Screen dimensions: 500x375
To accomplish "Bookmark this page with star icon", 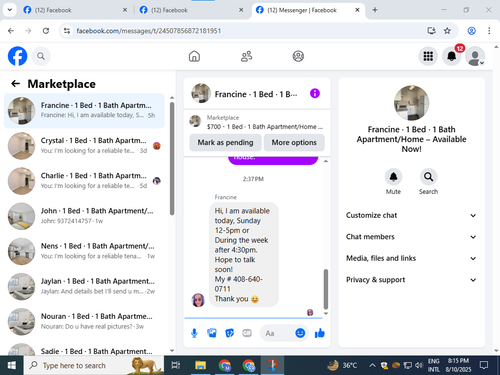I will point(447,31).
